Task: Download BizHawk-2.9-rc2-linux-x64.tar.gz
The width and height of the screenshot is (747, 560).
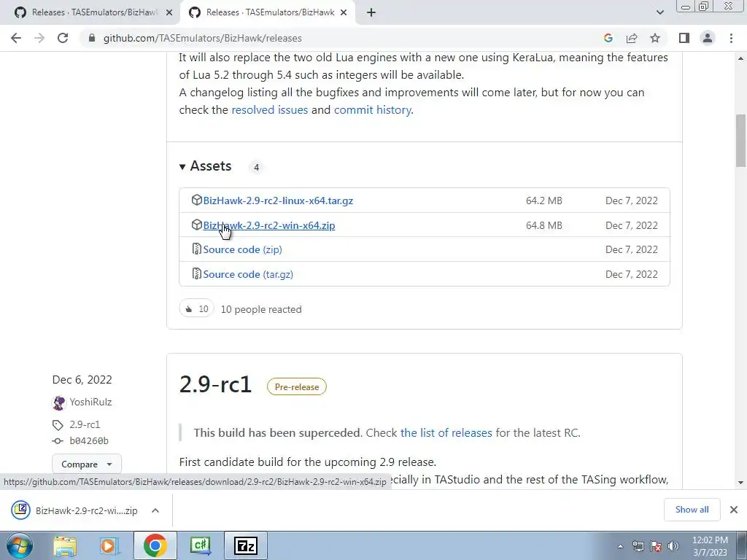Action: tap(278, 201)
